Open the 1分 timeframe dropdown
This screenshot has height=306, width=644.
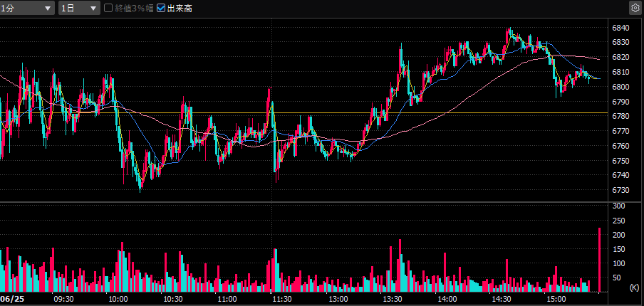click(x=27, y=8)
